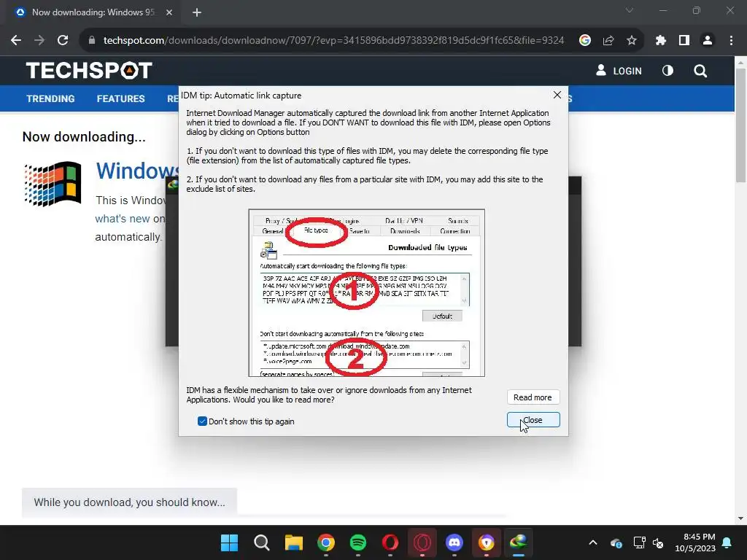This screenshot has width=747, height=560.
Task: Close the IDM tip dialog with X
Action: [x=557, y=95]
